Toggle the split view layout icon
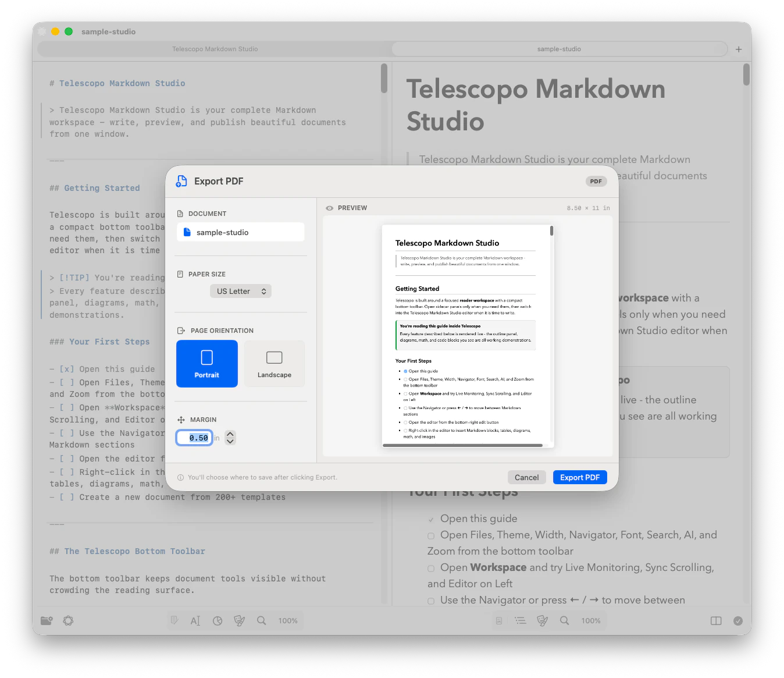The height and width of the screenshot is (678, 784). pyautogui.click(x=716, y=621)
